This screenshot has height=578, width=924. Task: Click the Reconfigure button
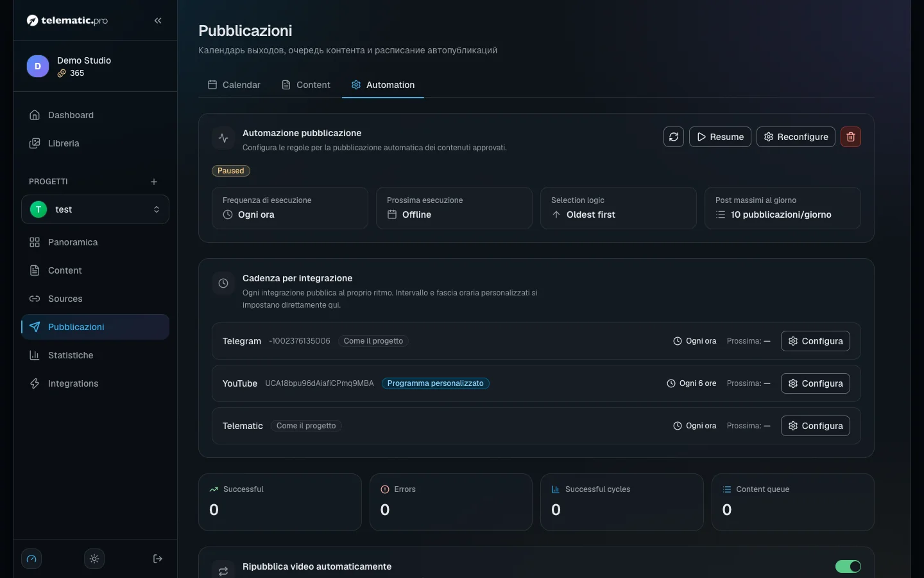[x=796, y=137]
